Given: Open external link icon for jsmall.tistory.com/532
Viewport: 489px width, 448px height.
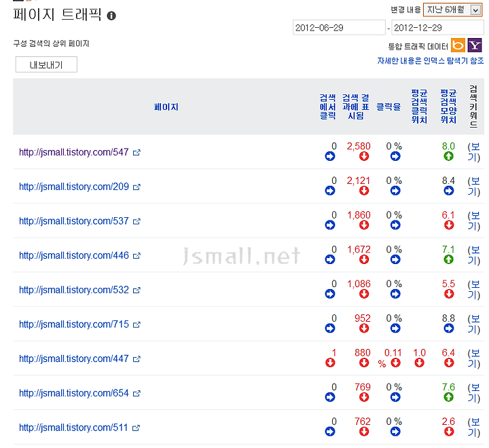Looking at the screenshot, I should pyautogui.click(x=137, y=291).
